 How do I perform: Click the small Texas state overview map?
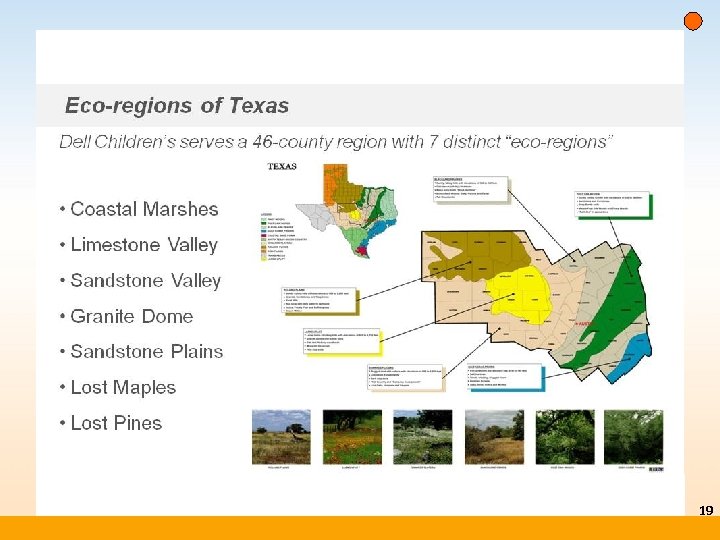[x=347, y=211]
